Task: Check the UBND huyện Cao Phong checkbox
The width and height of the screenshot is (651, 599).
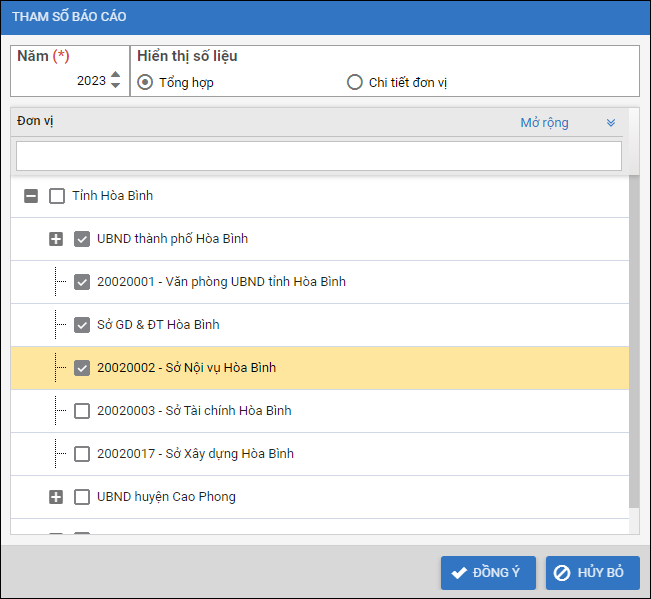Action: point(82,497)
